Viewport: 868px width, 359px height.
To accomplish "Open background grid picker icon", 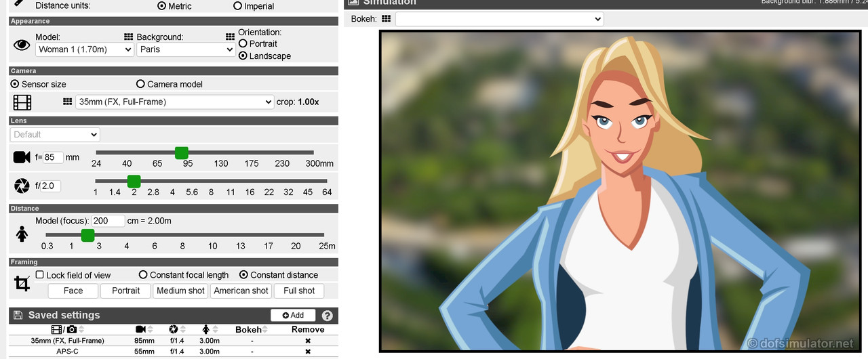I will click(231, 37).
